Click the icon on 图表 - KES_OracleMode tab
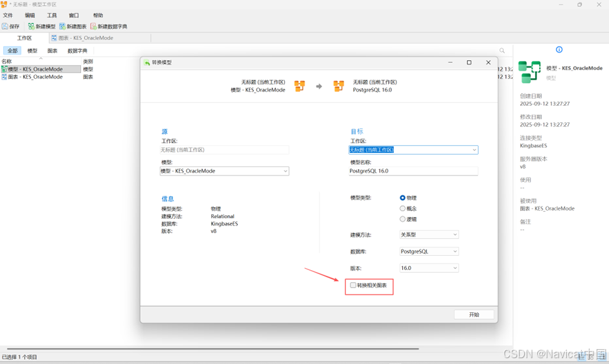Image resolution: width=609 pixels, height=364 pixels. coord(54,38)
